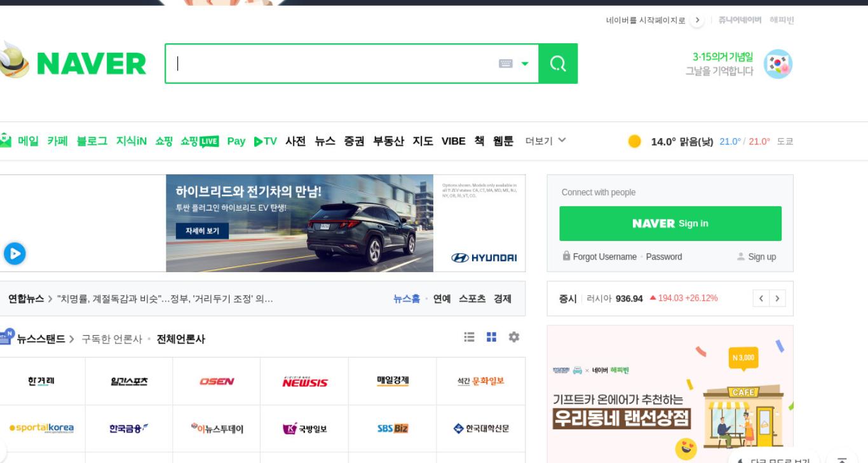Open the 지식iN menu item
This screenshot has height=463, width=868.
(131, 141)
